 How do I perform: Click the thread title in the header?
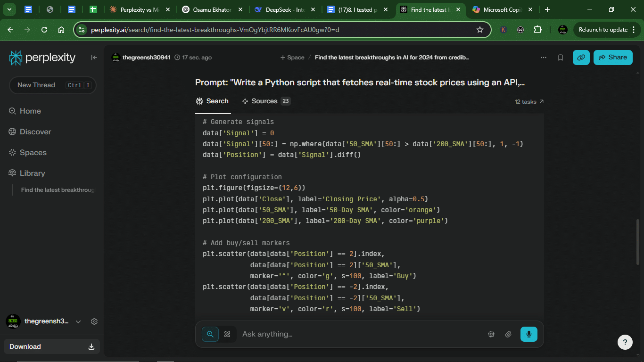(x=392, y=58)
